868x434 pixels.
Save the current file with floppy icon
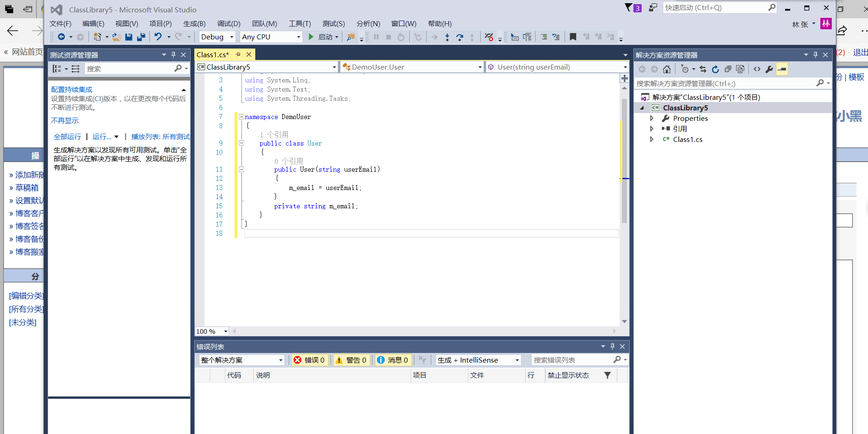tap(129, 37)
